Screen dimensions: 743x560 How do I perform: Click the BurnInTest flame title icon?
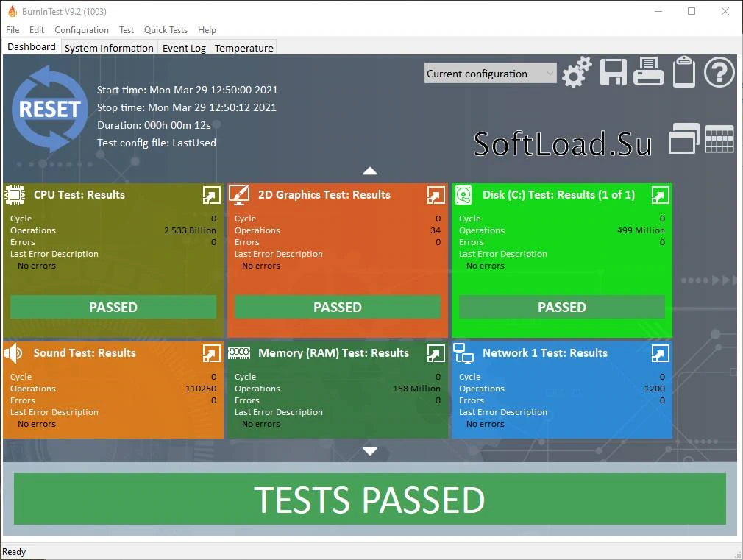pos(13,11)
